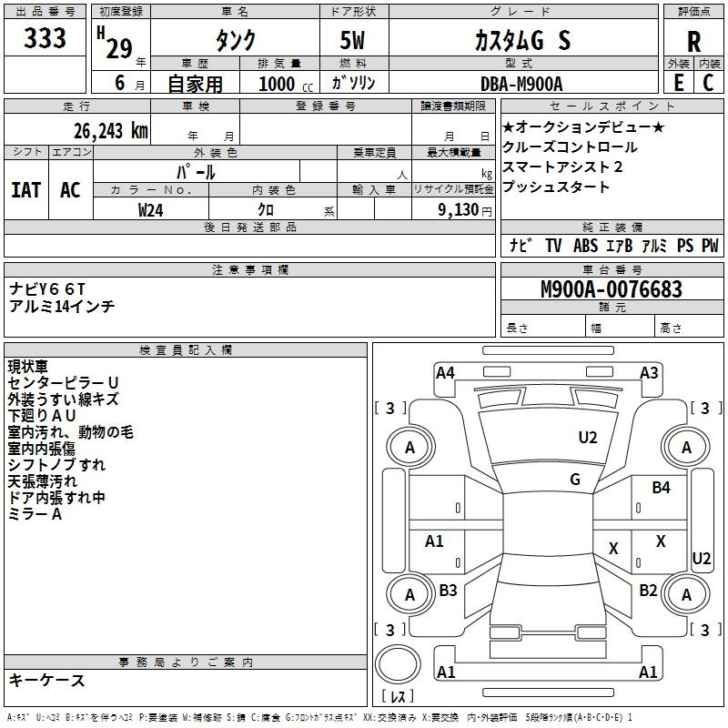Click color number W24

point(150,210)
